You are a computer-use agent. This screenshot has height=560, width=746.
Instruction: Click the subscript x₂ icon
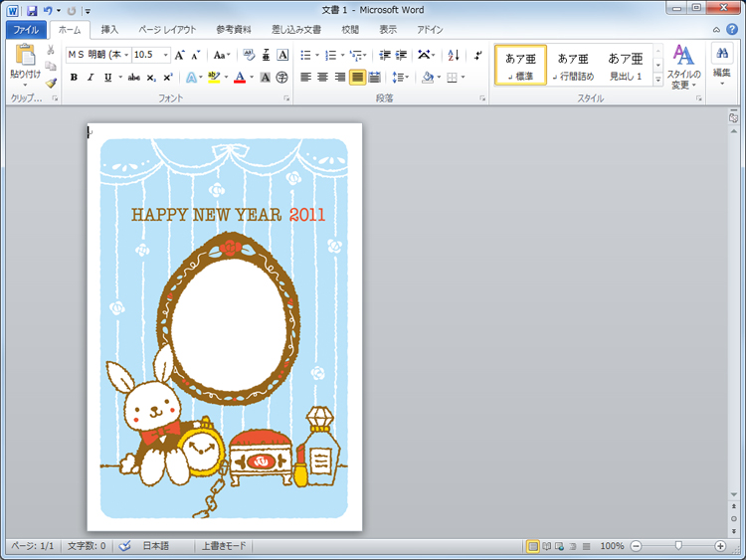151,77
